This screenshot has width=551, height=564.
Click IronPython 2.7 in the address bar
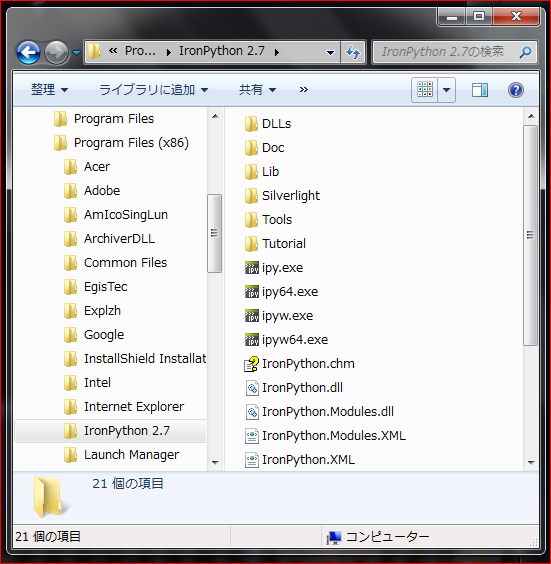222,51
